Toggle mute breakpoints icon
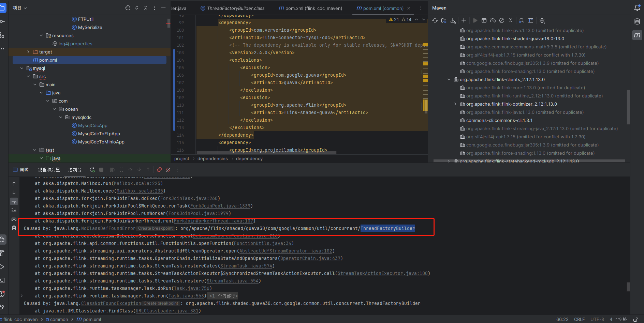Screen dimensions: 644x323 [x=168, y=170]
